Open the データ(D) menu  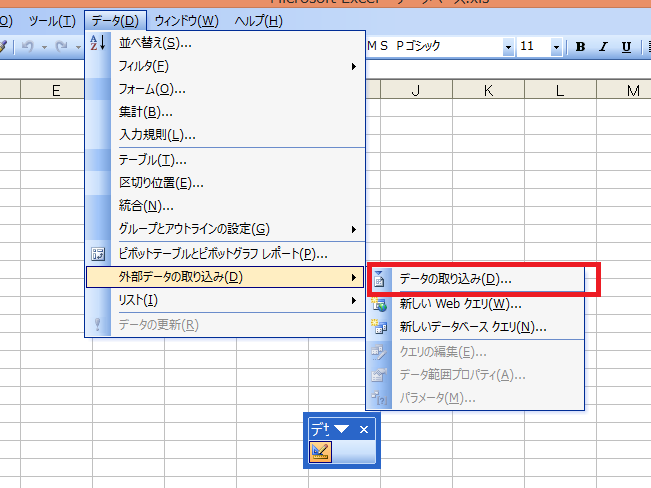115,20
